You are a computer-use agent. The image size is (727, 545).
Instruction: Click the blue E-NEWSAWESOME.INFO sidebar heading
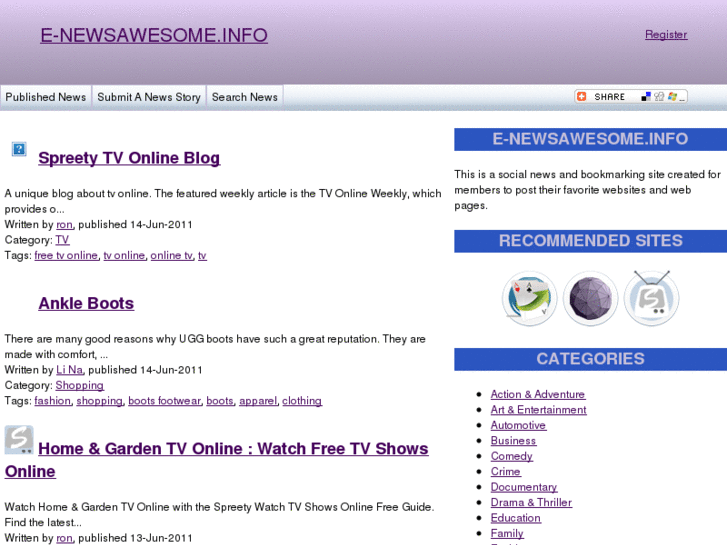pyautogui.click(x=591, y=139)
